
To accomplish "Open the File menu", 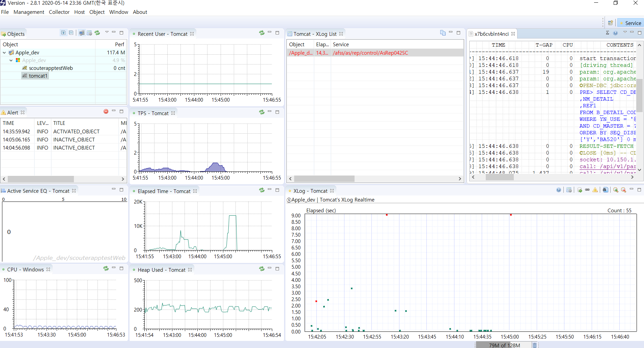I will (5, 12).
